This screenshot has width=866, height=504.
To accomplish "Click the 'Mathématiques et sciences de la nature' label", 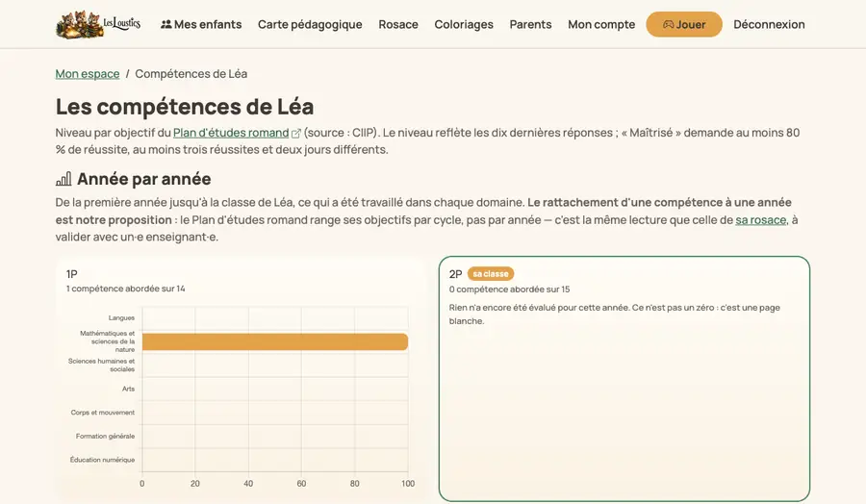I will (x=107, y=341).
